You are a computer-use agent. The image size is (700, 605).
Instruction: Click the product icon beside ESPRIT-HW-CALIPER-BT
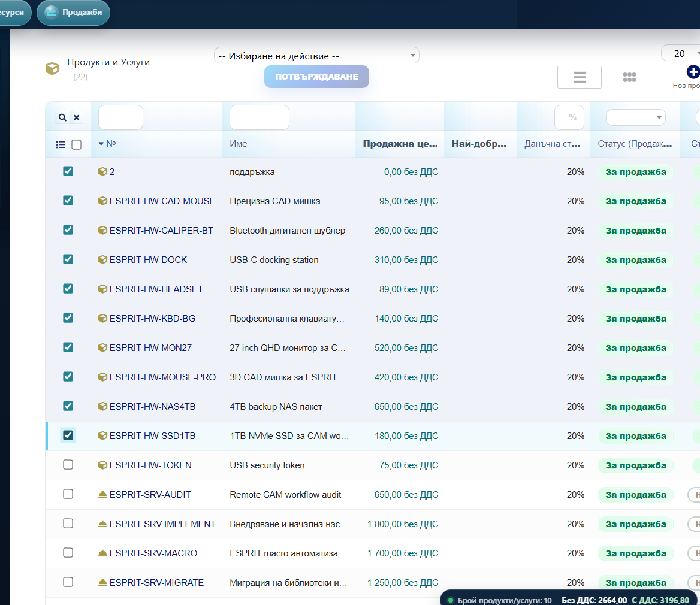point(102,230)
